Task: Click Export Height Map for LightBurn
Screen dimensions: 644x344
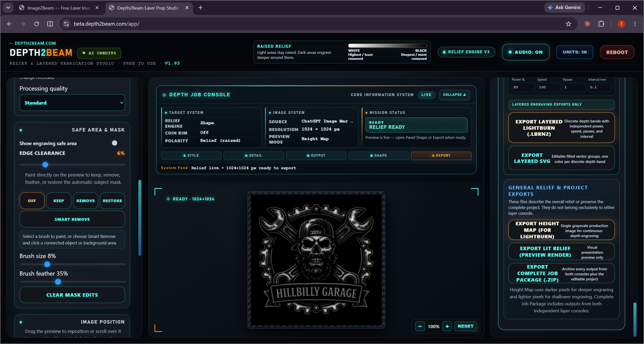Action: click(561, 230)
